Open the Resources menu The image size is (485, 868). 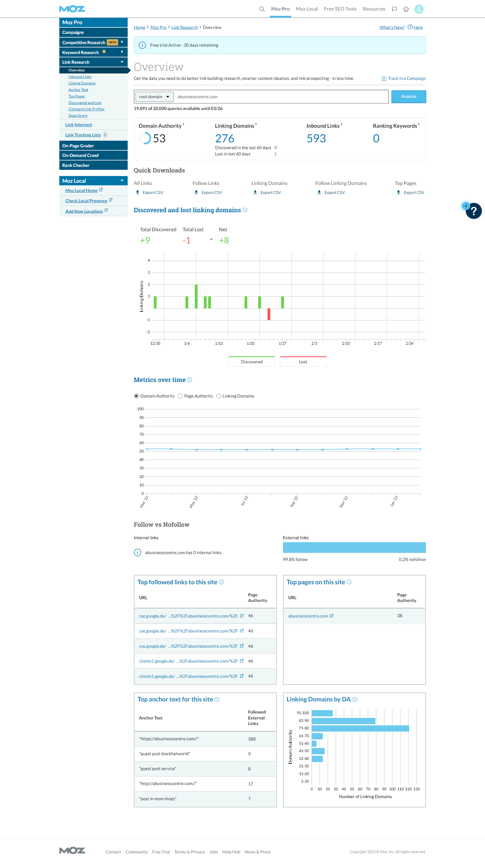pyautogui.click(x=374, y=9)
